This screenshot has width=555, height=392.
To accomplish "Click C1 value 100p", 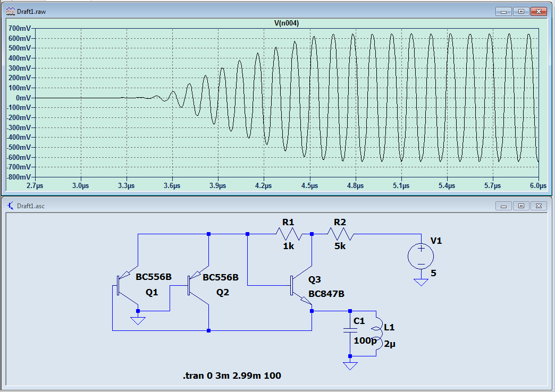I will pyautogui.click(x=365, y=340).
